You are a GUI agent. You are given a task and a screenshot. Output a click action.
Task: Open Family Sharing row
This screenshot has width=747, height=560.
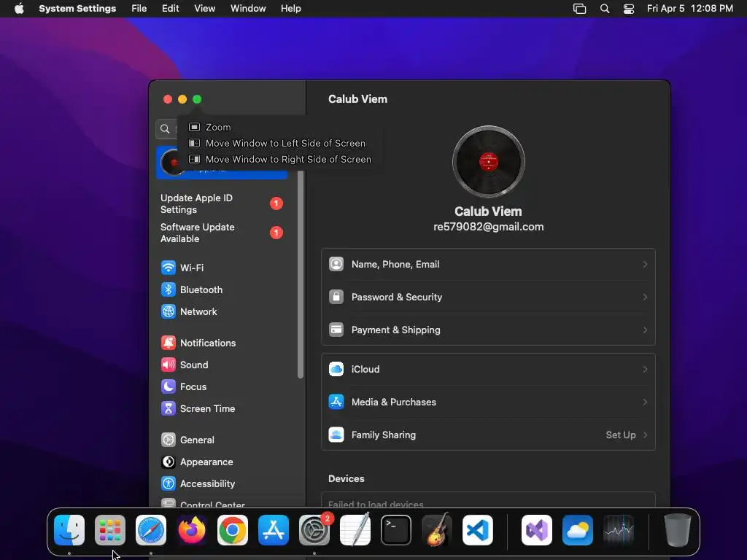click(488, 435)
